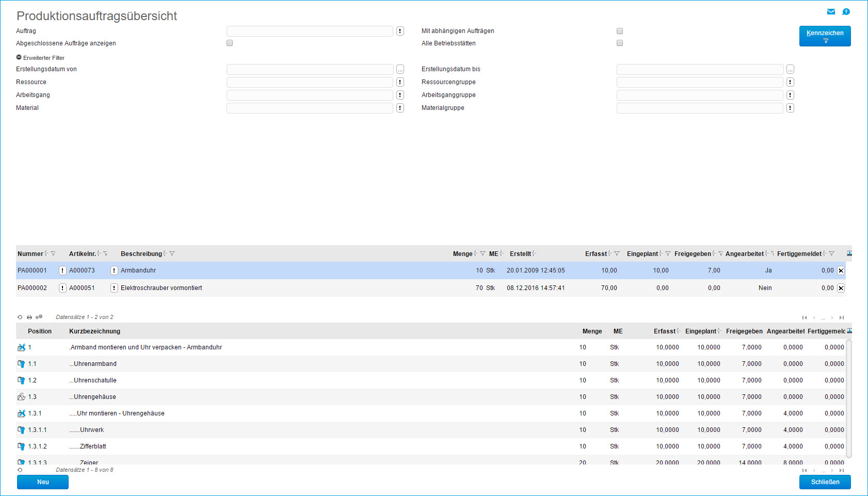868x496 pixels.
Task: Open date picker for Erstellungsdatum von
Action: pyautogui.click(x=400, y=69)
